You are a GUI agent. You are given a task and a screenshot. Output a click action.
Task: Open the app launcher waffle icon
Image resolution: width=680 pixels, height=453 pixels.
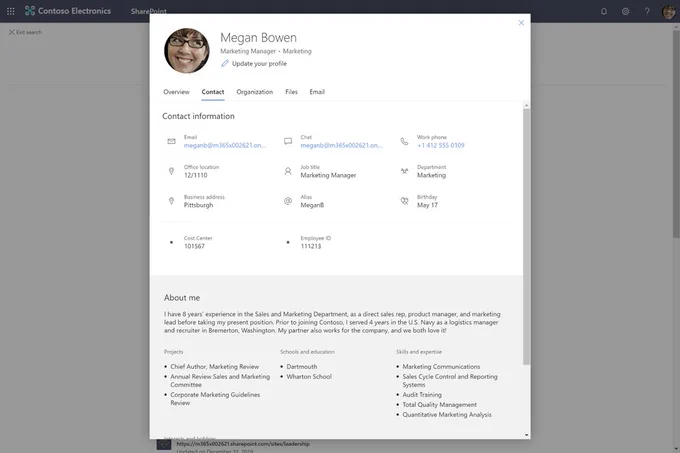coord(10,11)
